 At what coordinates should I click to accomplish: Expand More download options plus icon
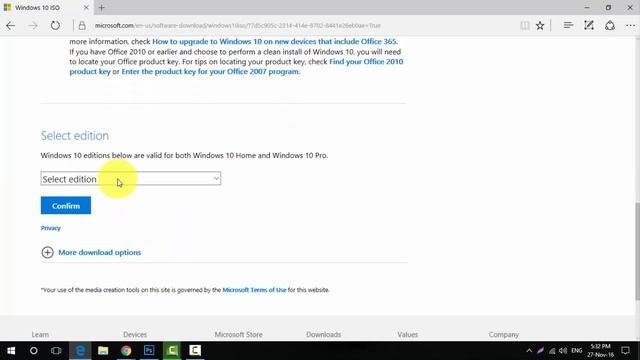[x=47, y=252]
